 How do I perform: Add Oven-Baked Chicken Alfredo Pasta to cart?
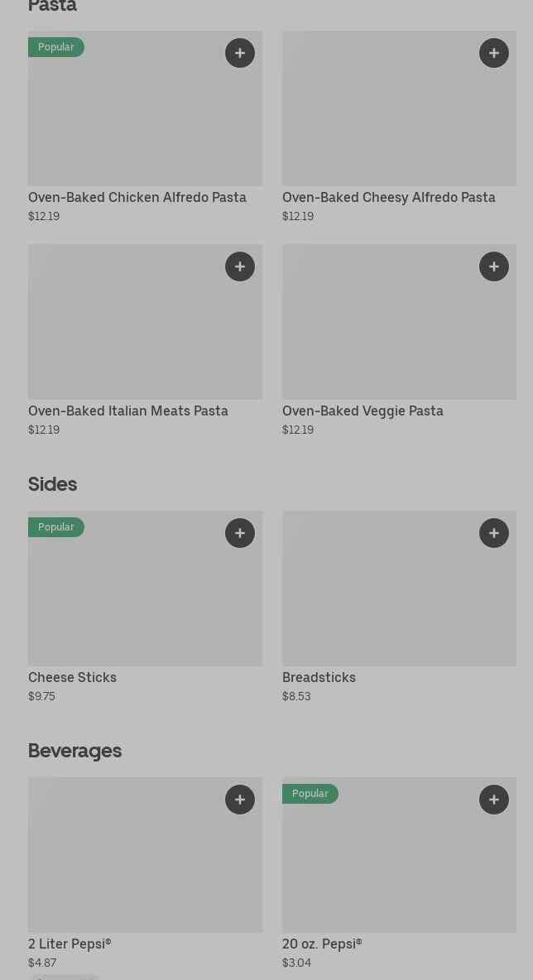click(240, 53)
